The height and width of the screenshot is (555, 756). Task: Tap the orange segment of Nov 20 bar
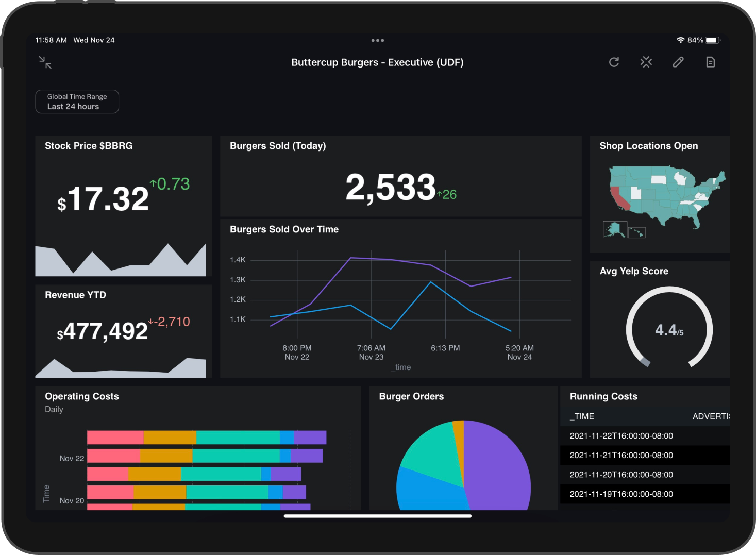coord(160,492)
